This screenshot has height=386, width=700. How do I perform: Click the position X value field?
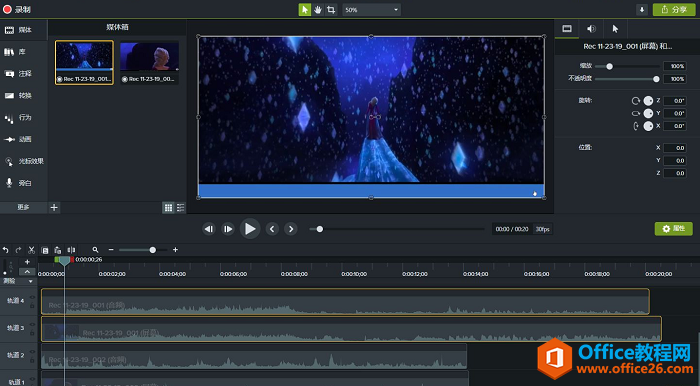click(x=675, y=148)
